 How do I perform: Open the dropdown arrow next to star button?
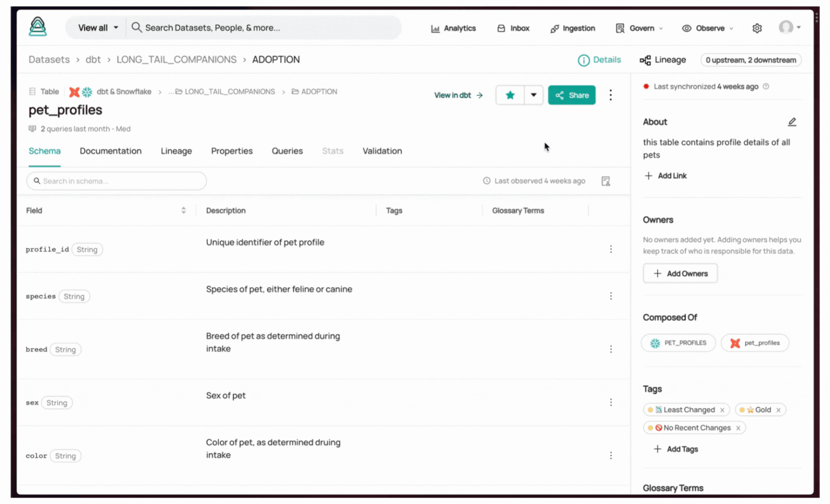(x=533, y=95)
